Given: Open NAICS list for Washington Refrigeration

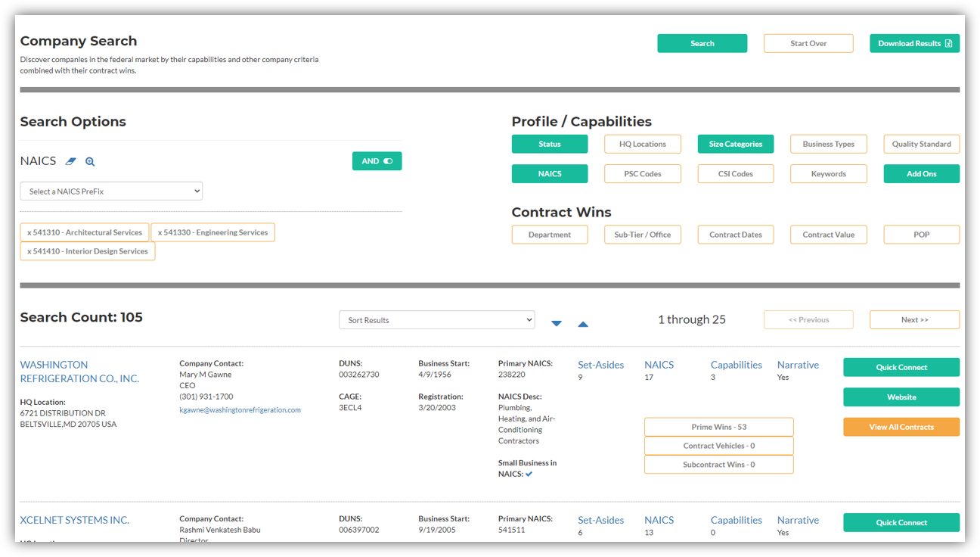Looking at the screenshot, I should click(659, 365).
